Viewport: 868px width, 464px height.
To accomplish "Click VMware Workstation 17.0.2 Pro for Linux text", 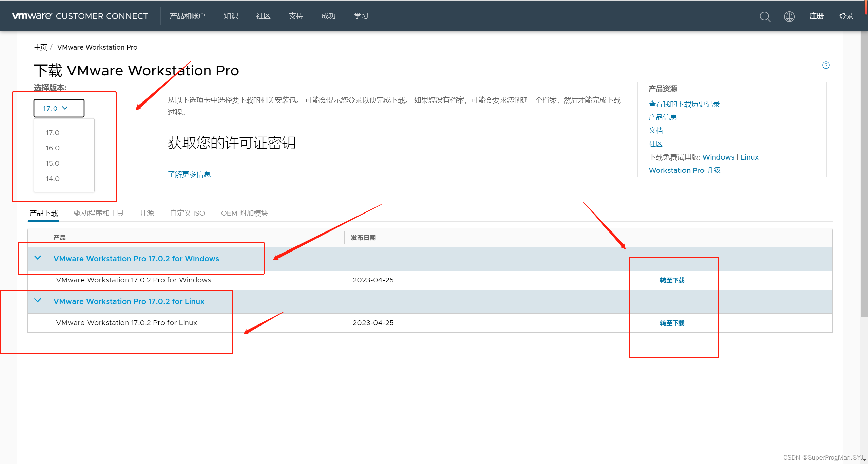I will click(127, 323).
